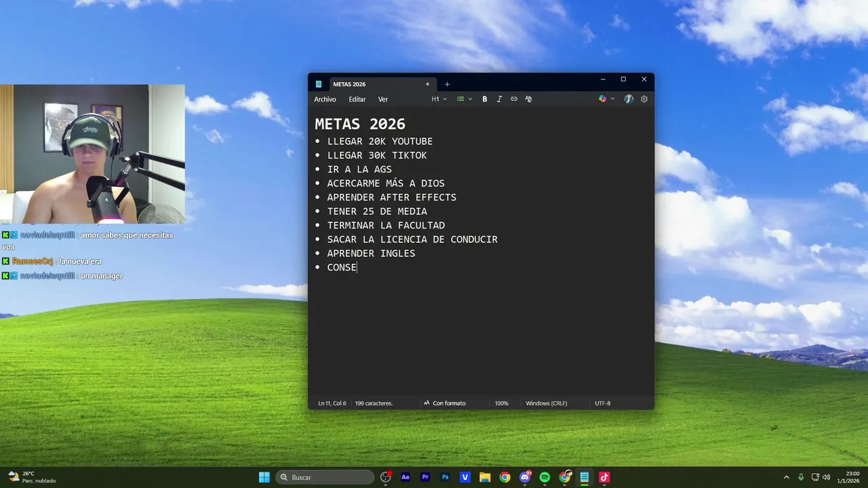
Task: Click the METAS 2026 heading text
Action: [x=360, y=124]
